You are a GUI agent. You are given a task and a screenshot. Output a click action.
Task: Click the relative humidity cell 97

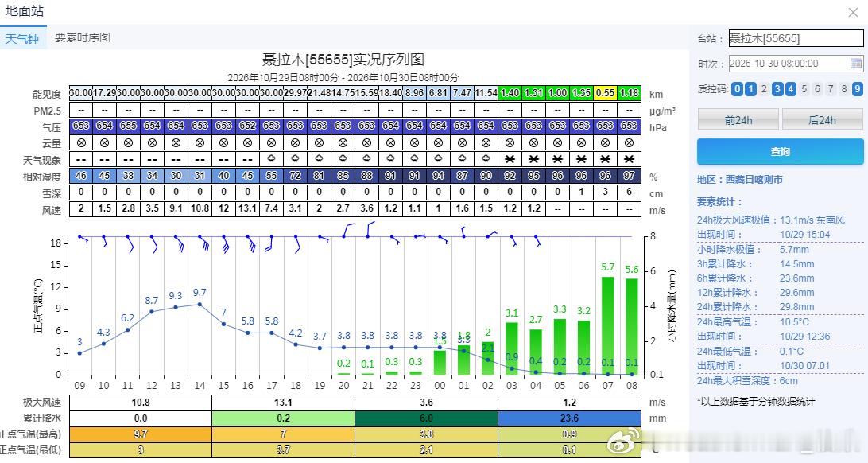click(629, 176)
